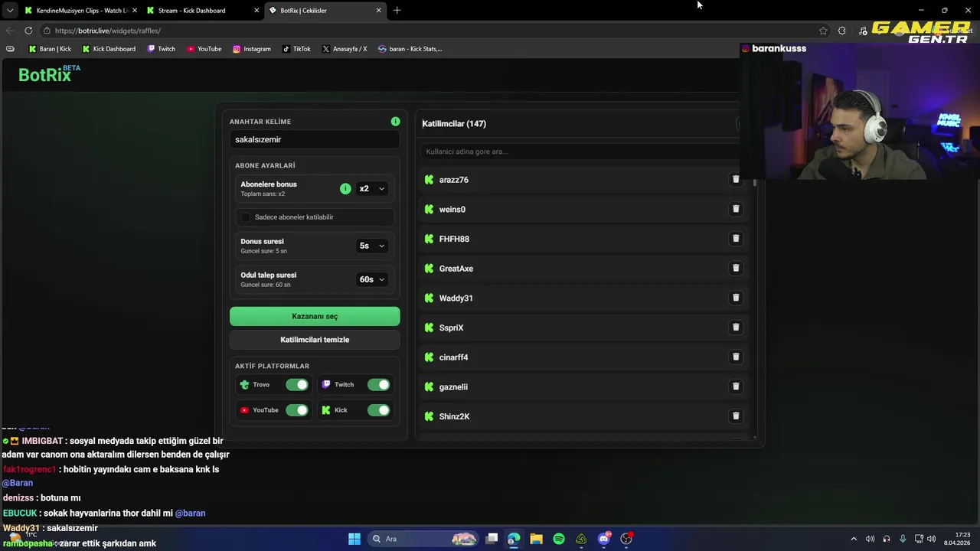Remove Shinz2K with trash icon
980x551 pixels.
tap(736, 416)
